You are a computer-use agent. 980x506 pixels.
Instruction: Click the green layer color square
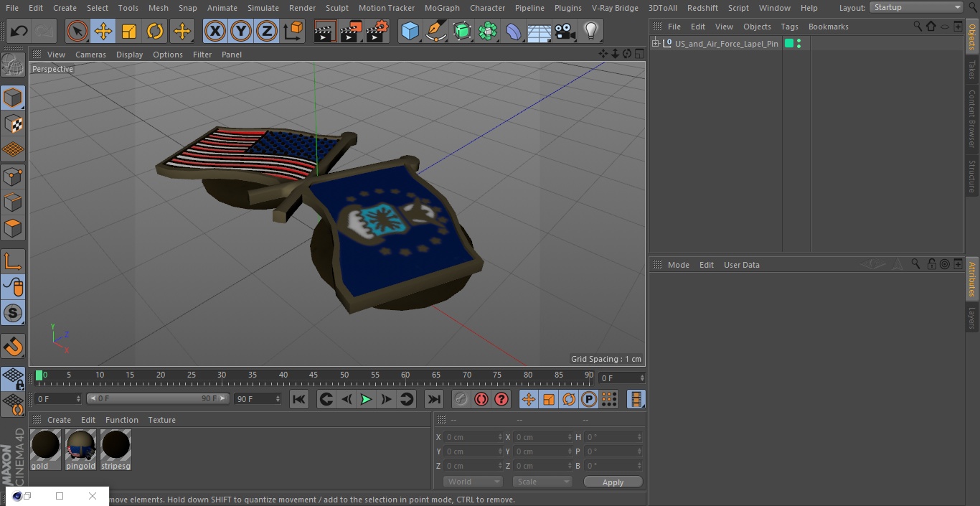789,44
